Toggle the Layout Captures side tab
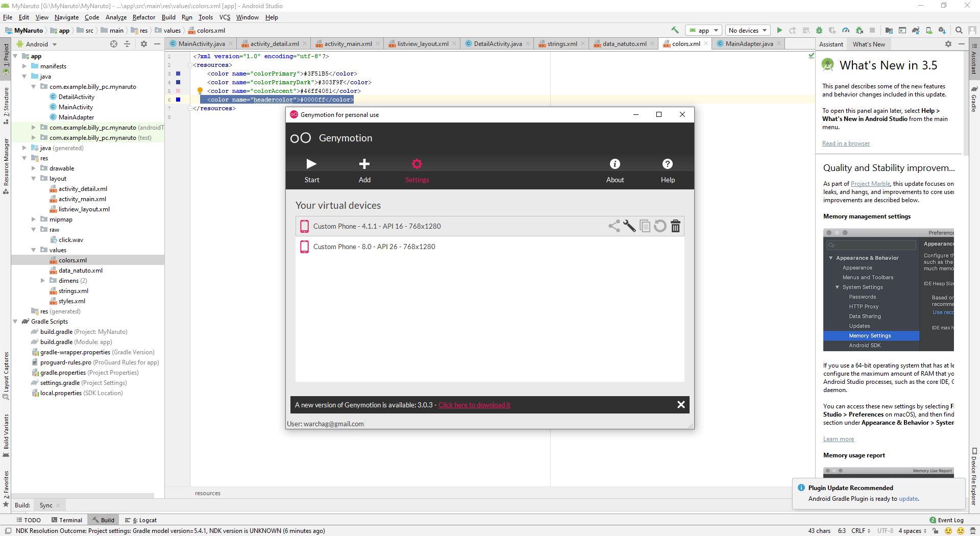 pyautogui.click(x=6, y=375)
